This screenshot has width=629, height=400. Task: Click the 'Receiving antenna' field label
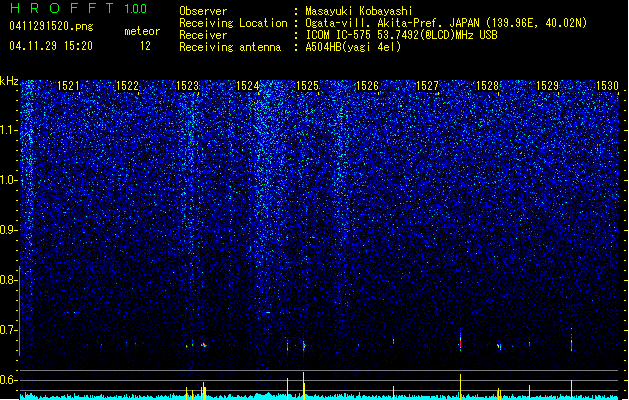(x=230, y=47)
